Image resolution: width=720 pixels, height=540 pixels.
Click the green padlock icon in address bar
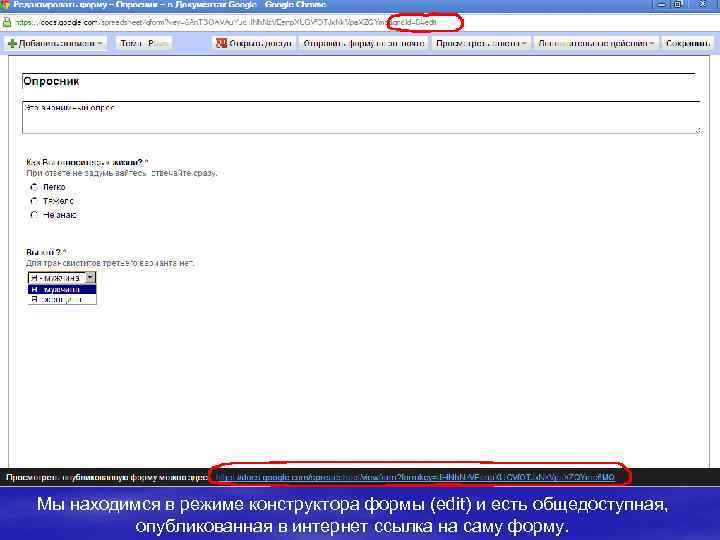coord(7,22)
